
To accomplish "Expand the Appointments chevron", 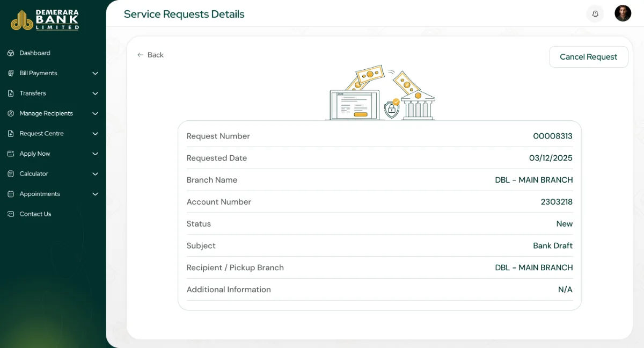I will click(95, 194).
